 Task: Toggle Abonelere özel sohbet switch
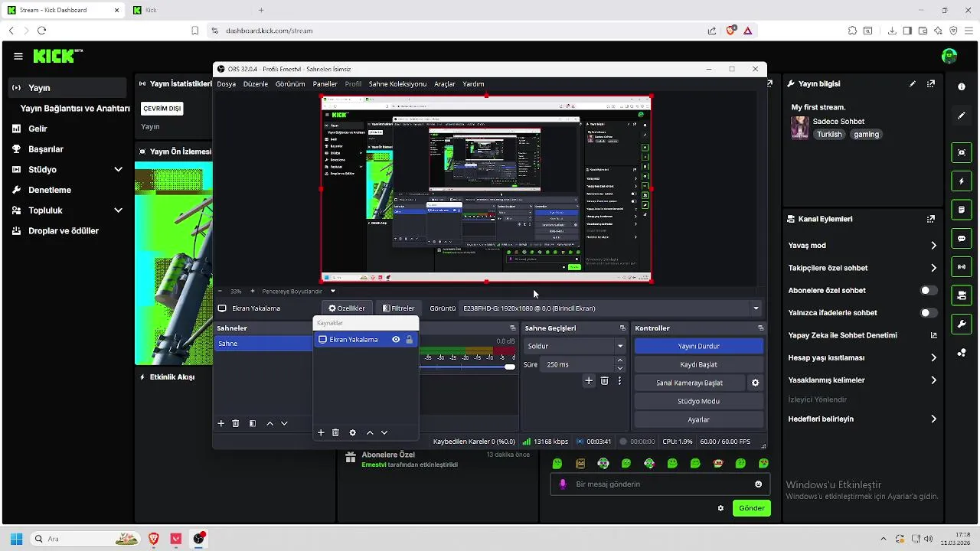point(929,291)
